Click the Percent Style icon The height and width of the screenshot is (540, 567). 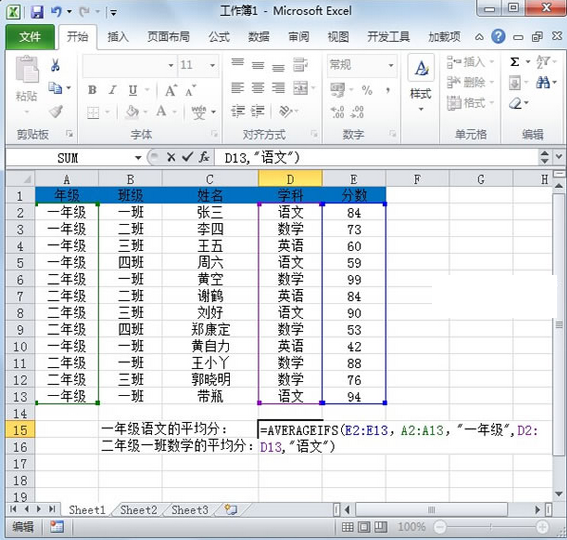pos(367,90)
